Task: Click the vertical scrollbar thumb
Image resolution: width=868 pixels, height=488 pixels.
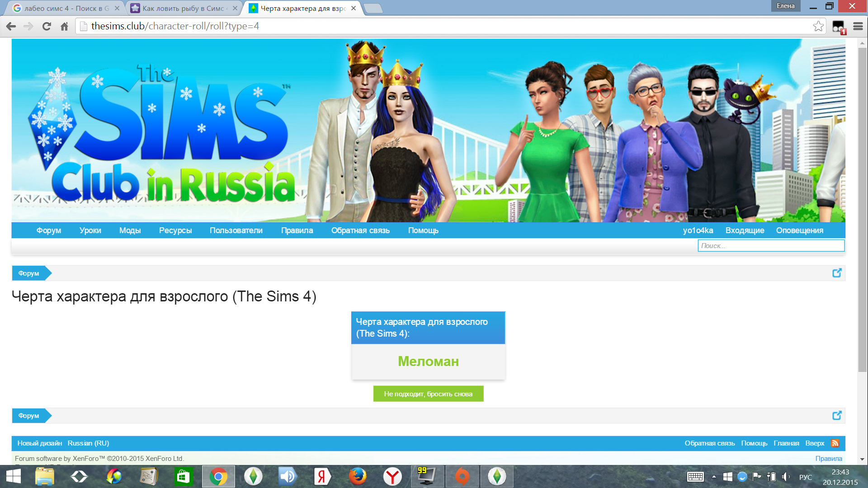Action: click(x=863, y=210)
